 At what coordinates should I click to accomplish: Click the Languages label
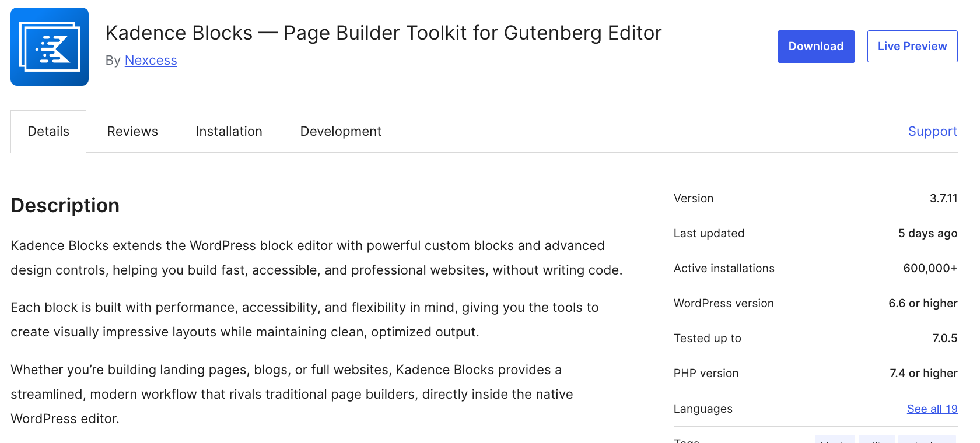[703, 409]
